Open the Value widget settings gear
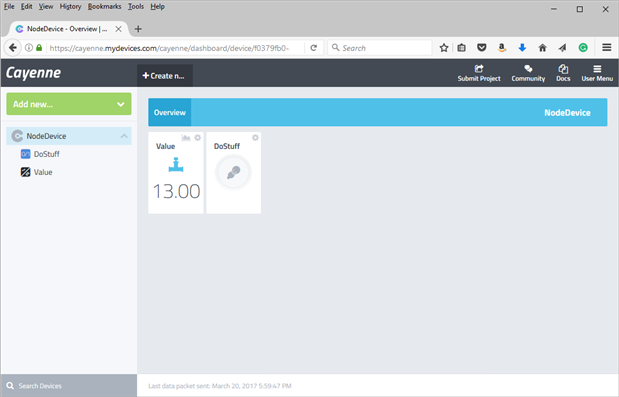The height and width of the screenshot is (397, 619). (198, 138)
